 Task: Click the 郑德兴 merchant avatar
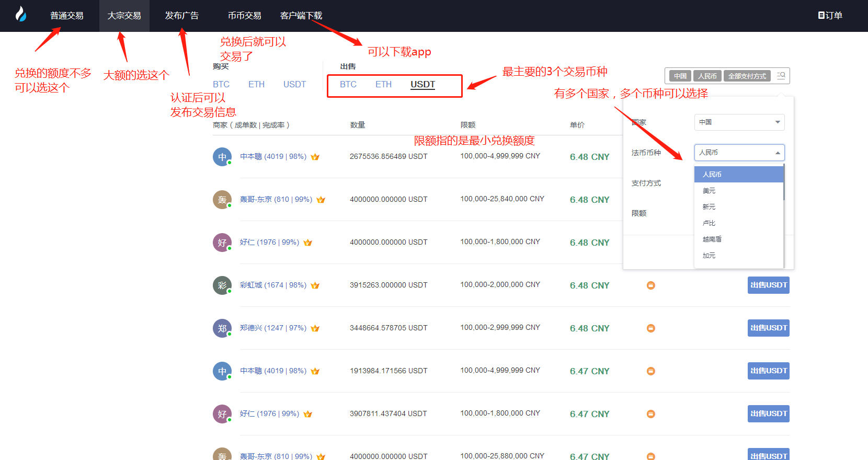(x=222, y=328)
